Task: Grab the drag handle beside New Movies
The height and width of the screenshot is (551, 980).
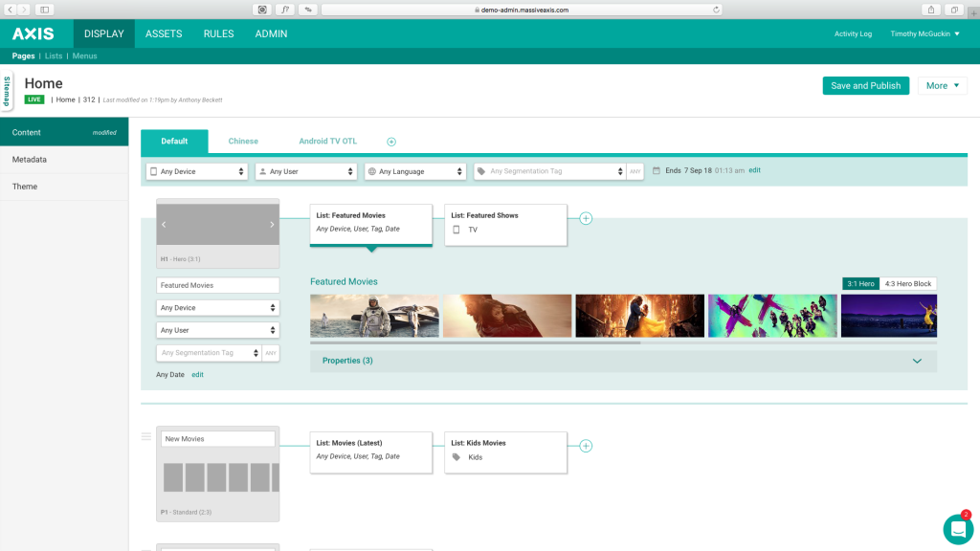Action: [x=146, y=437]
